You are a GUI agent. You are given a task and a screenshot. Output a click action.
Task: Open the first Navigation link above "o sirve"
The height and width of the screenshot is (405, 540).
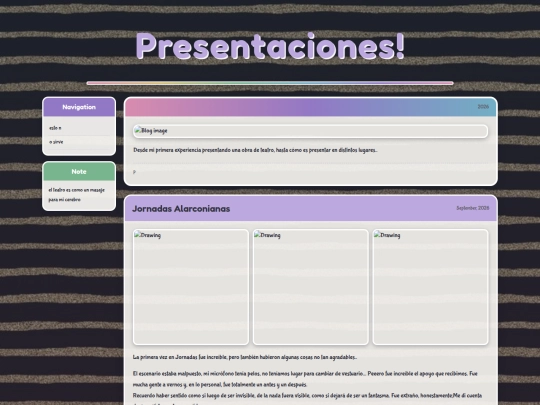(55, 128)
